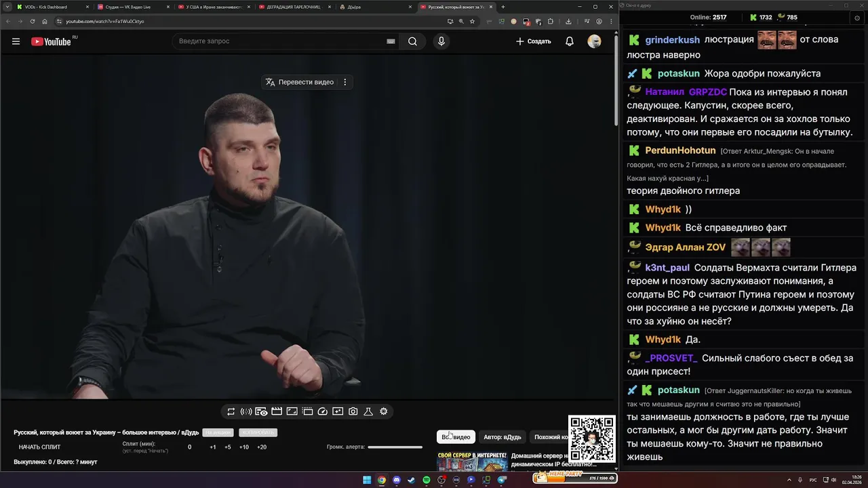Click the +10 split minutes button

(x=244, y=447)
